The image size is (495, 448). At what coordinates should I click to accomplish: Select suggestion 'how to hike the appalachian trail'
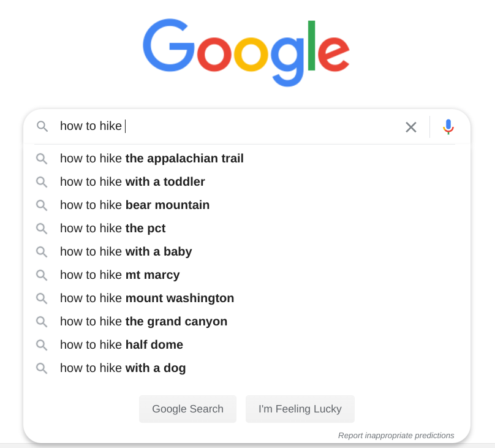247,159
